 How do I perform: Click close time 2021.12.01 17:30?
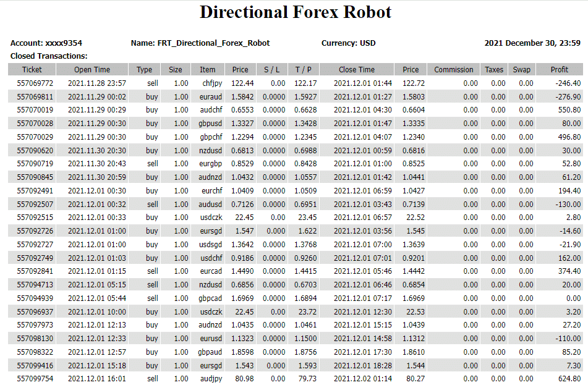pos(362,352)
